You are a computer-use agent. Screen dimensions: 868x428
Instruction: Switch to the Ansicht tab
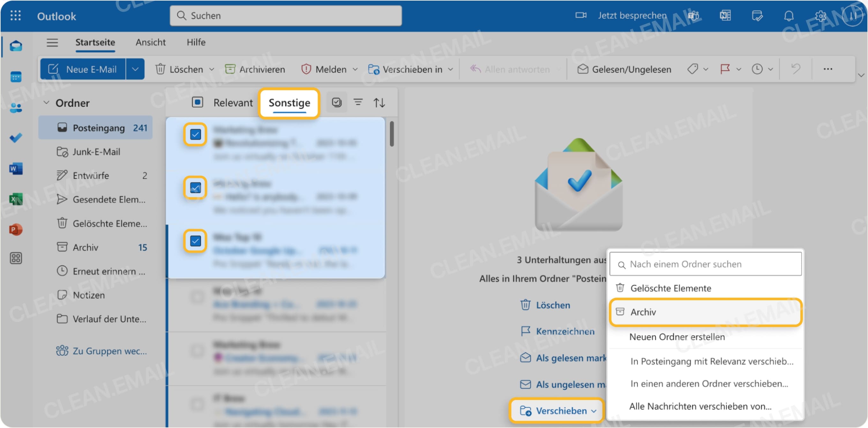150,42
